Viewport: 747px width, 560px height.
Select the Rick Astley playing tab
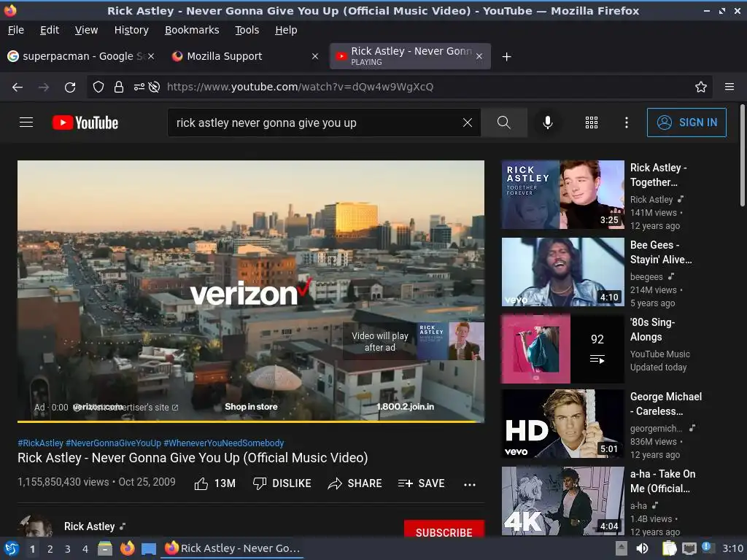410,56
